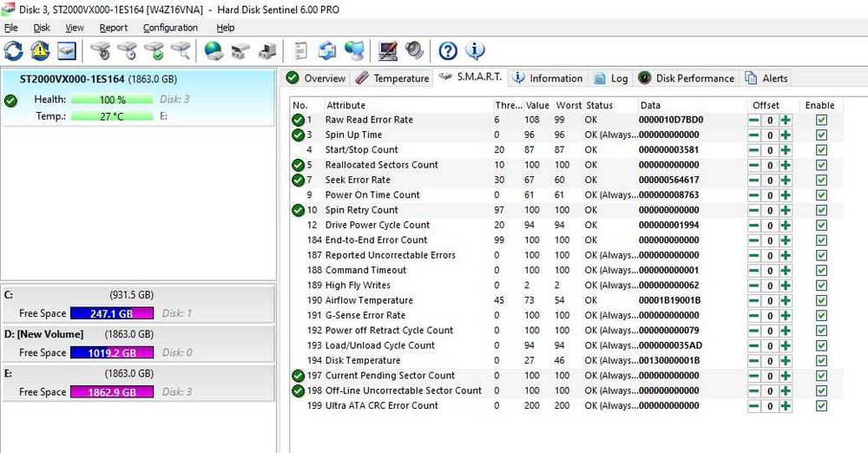Click the speaker sound toolbar icon
The image size is (868, 453).
415,51
